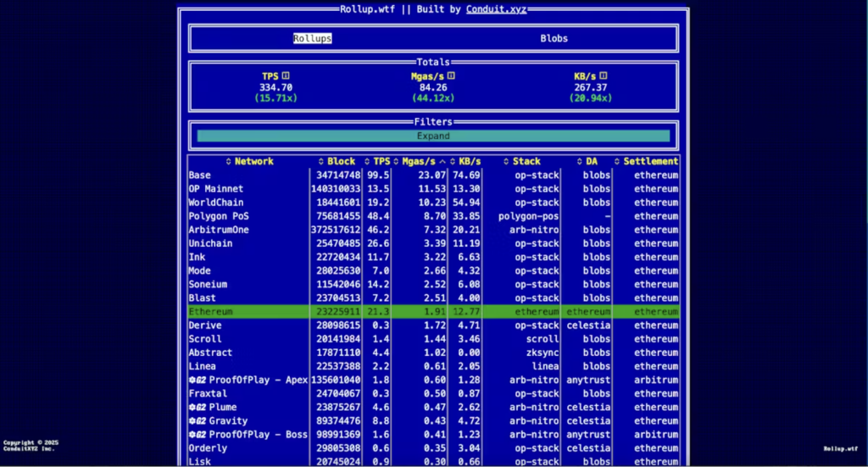
Task: Sort by the Mgas/s column header
Action: pyautogui.click(x=421, y=161)
